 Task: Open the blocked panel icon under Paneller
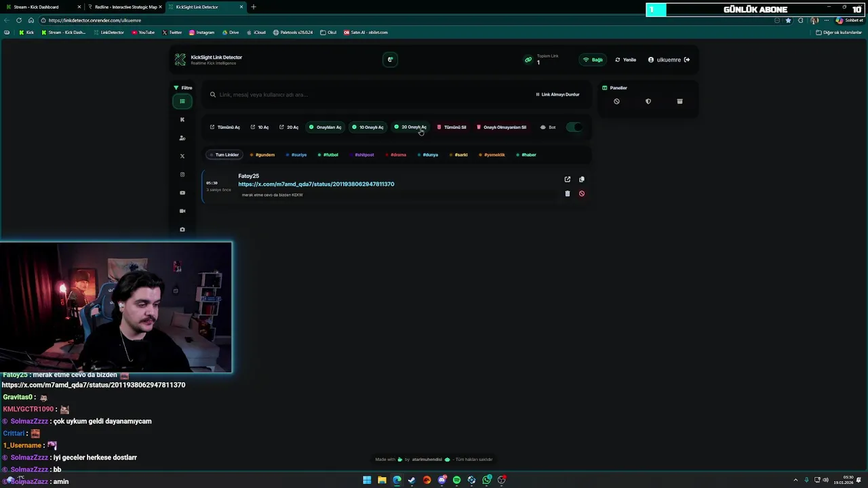pos(616,102)
